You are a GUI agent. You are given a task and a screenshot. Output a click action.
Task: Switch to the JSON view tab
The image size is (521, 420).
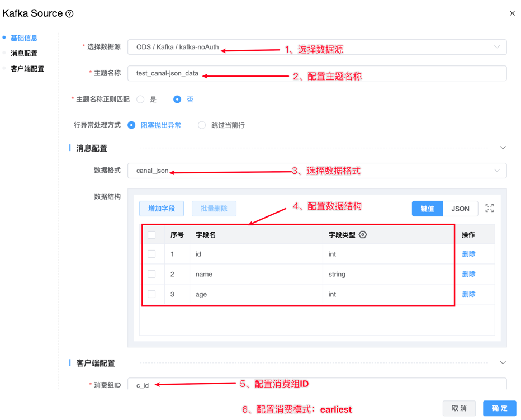(460, 209)
